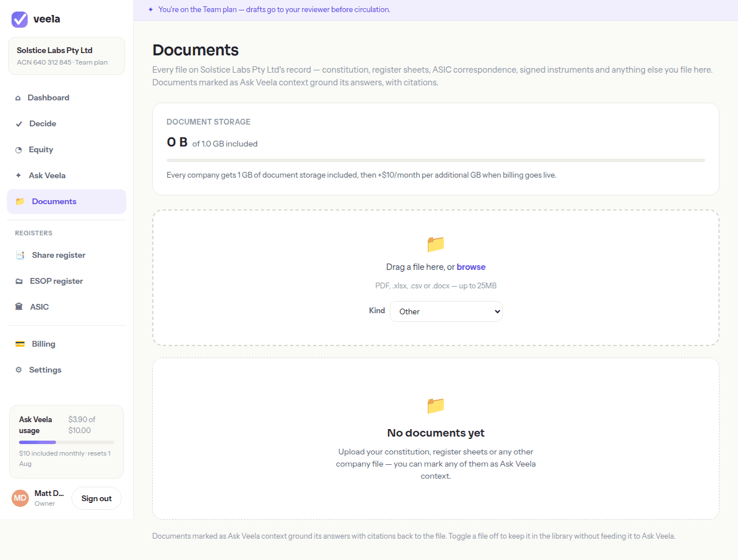Open the Solstice Labs Pty Ltd company card
This screenshot has width=738, height=560.
(66, 56)
